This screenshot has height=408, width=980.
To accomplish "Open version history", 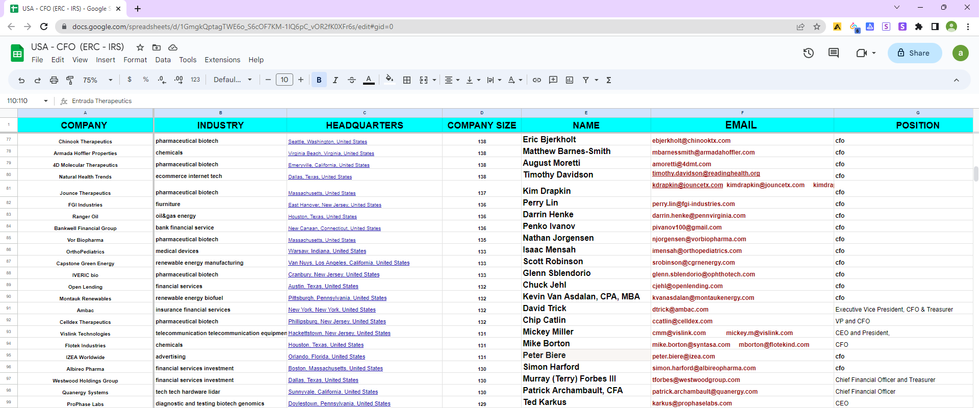I will pyautogui.click(x=809, y=53).
